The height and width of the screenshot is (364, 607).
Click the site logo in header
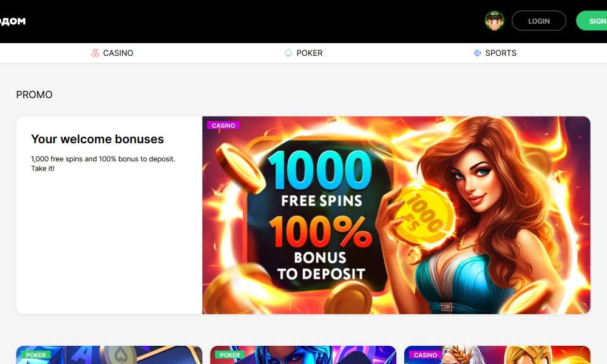(13, 21)
